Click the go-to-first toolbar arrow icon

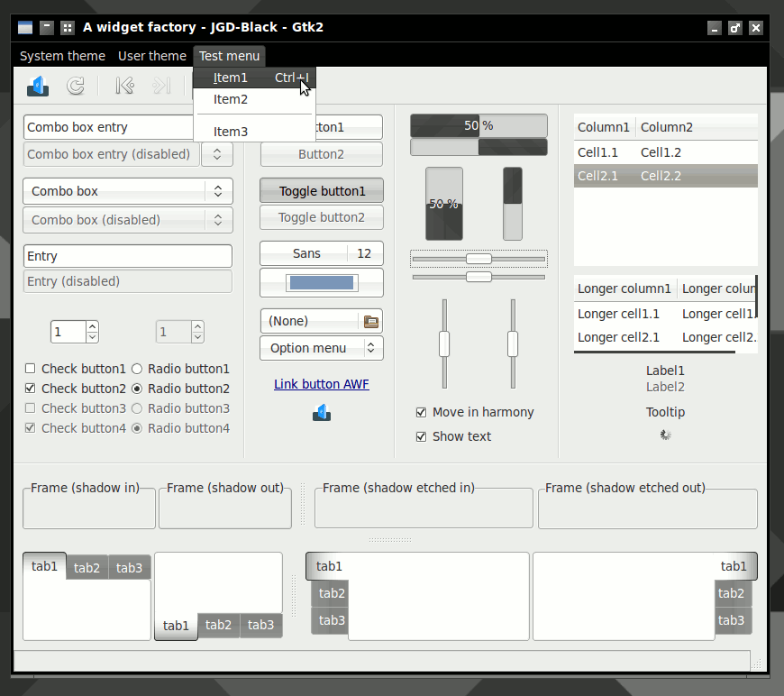point(124,86)
